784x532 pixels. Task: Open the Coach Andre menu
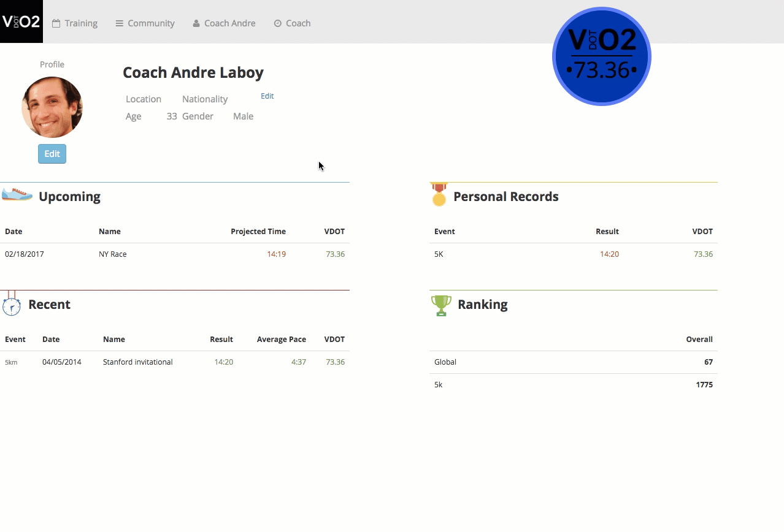(x=224, y=23)
